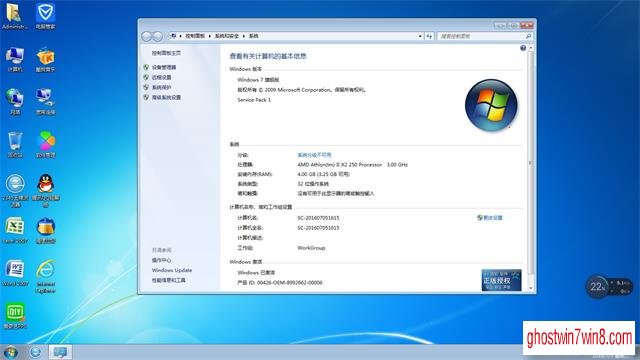
Task: Open the Excel 2007 desktop icon
Action: (15, 231)
